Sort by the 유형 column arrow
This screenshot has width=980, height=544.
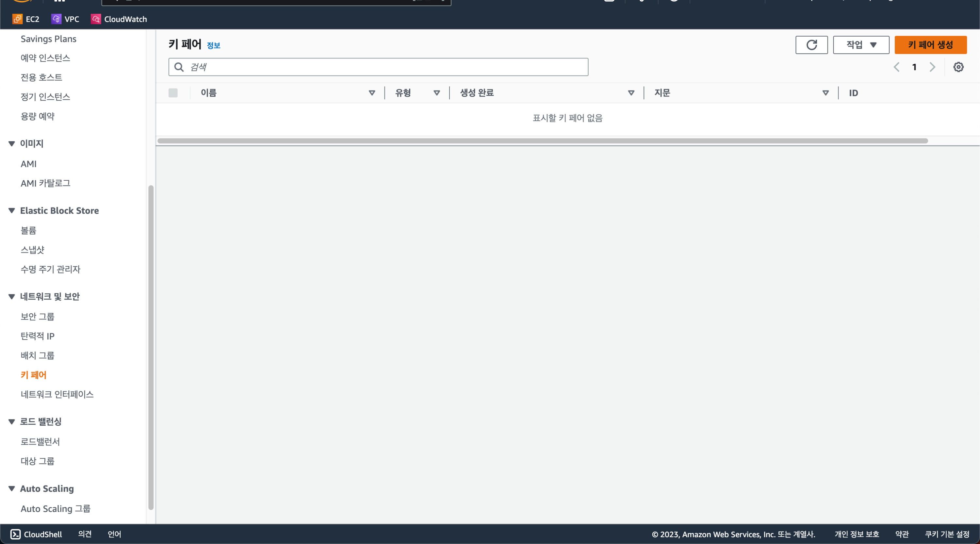click(436, 93)
